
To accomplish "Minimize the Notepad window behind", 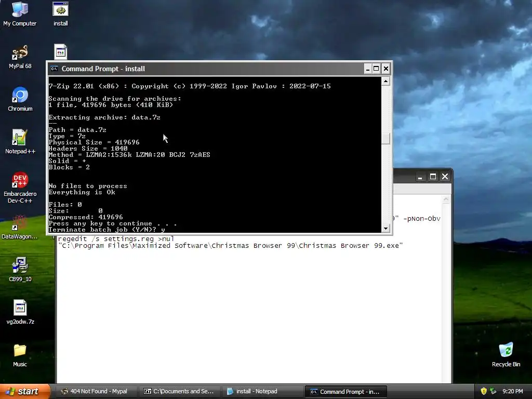I will [x=420, y=177].
